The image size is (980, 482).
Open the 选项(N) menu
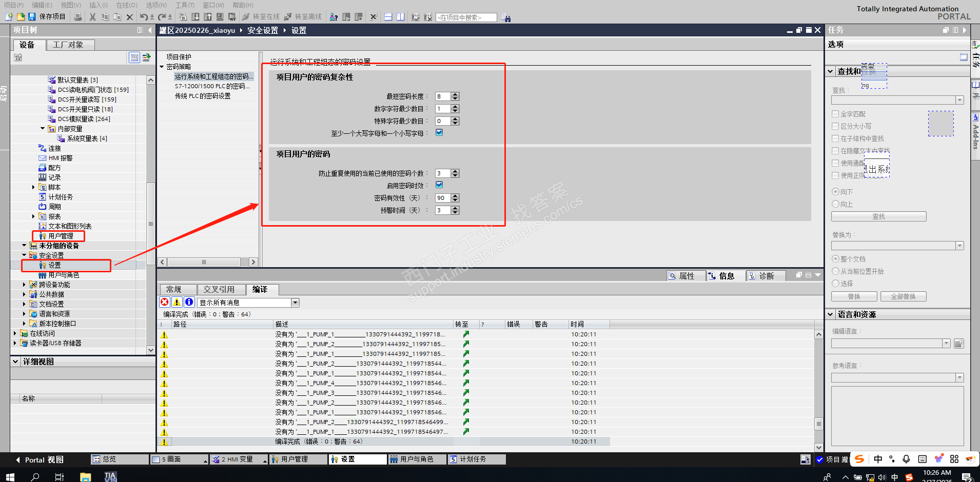[156, 5]
